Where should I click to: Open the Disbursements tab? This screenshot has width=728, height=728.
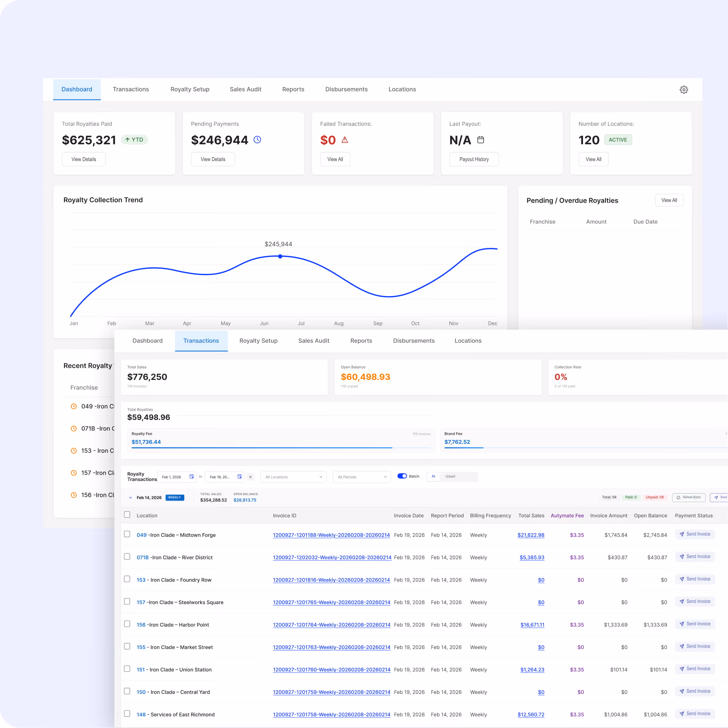coord(414,341)
